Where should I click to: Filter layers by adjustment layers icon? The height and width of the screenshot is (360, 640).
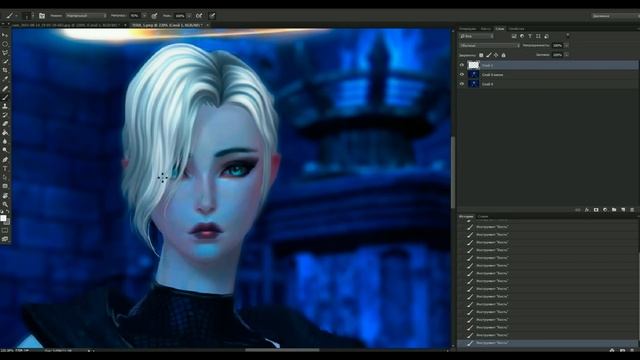point(522,36)
